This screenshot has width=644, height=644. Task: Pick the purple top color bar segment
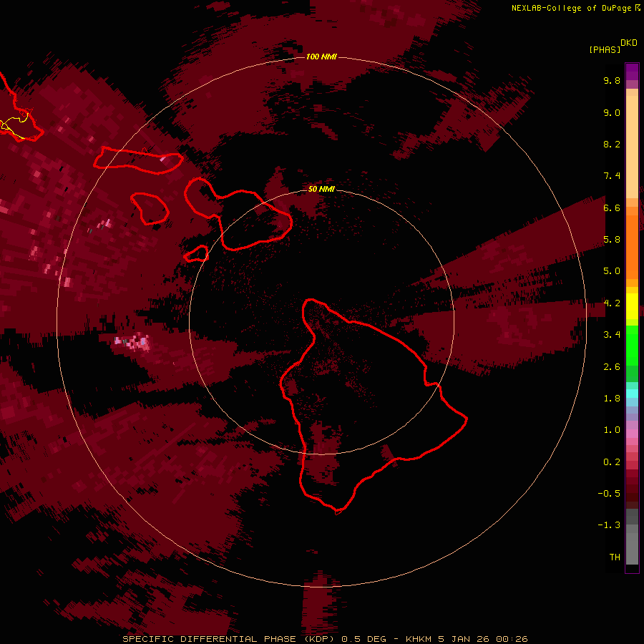[x=632, y=72]
